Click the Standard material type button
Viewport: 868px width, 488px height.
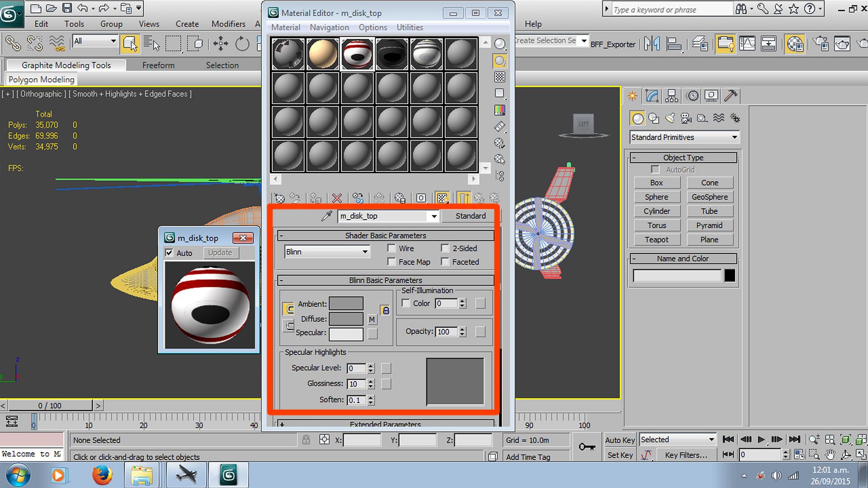pyautogui.click(x=470, y=216)
